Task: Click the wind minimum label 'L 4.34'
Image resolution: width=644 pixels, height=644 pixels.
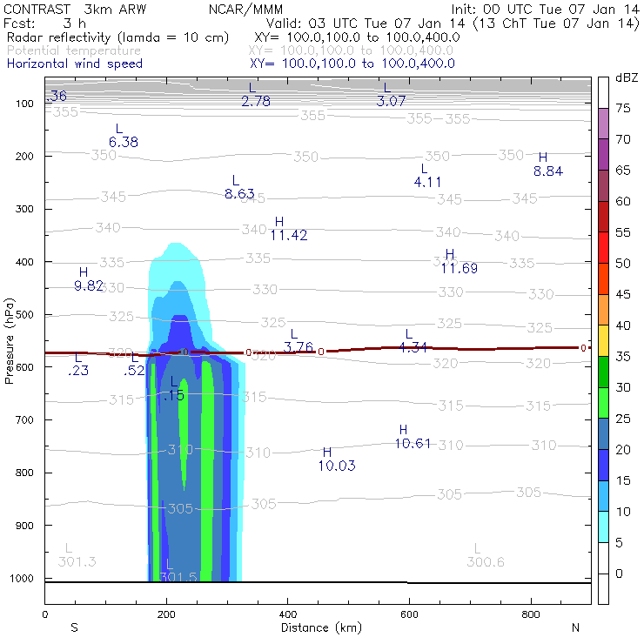Action: pyautogui.click(x=413, y=341)
